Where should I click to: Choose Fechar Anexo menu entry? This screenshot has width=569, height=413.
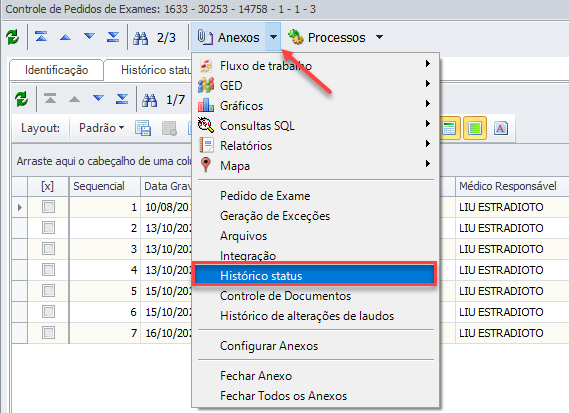316,376
